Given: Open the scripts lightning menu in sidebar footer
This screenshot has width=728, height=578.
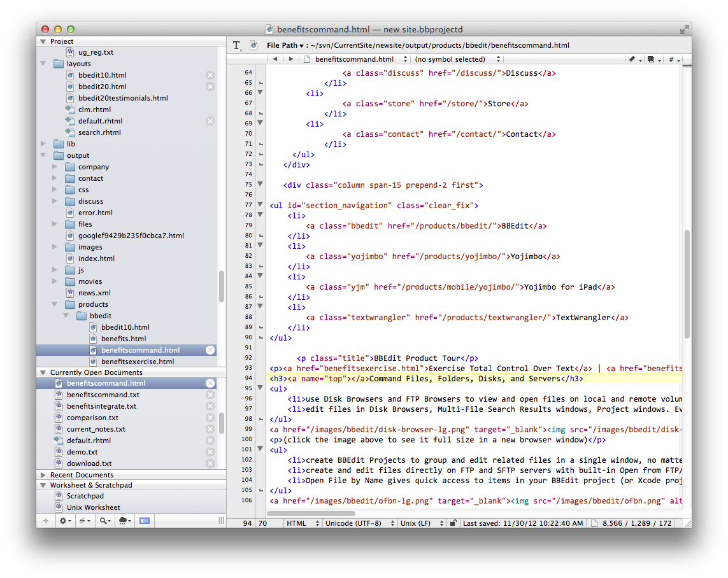Looking at the screenshot, I should click(x=84, y=521).
